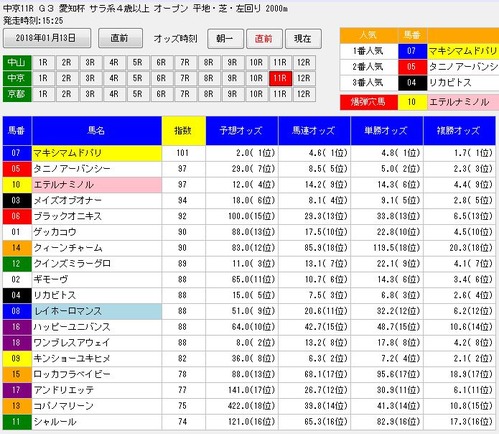Click the 2018年01月13日 date button
The image size is (499, 434).
[x=47, y=38]
